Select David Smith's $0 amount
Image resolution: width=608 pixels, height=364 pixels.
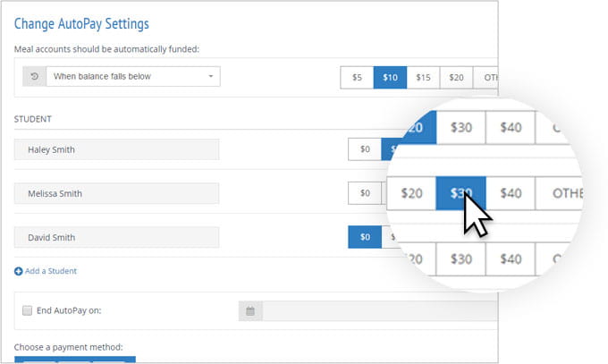click(365, 237)
